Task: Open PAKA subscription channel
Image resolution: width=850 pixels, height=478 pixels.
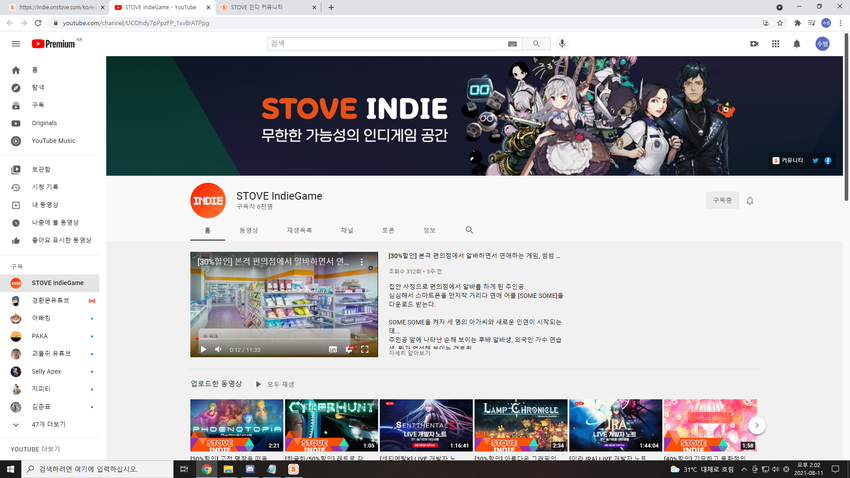Action: [x=49, y=336]
